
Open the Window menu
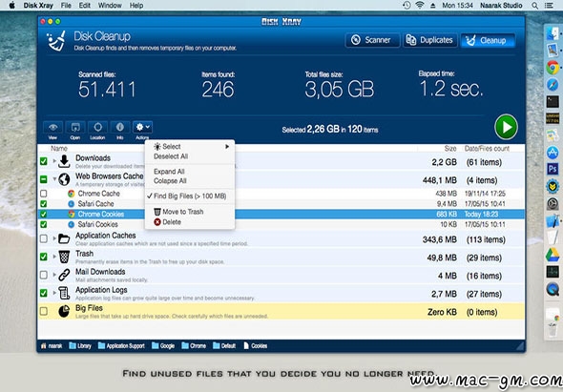(x=110, y=6)
